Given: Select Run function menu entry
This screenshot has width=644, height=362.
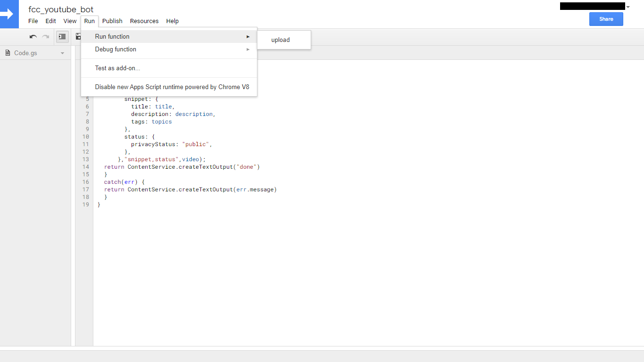Looking at the screenshot, I should point(169,37).
